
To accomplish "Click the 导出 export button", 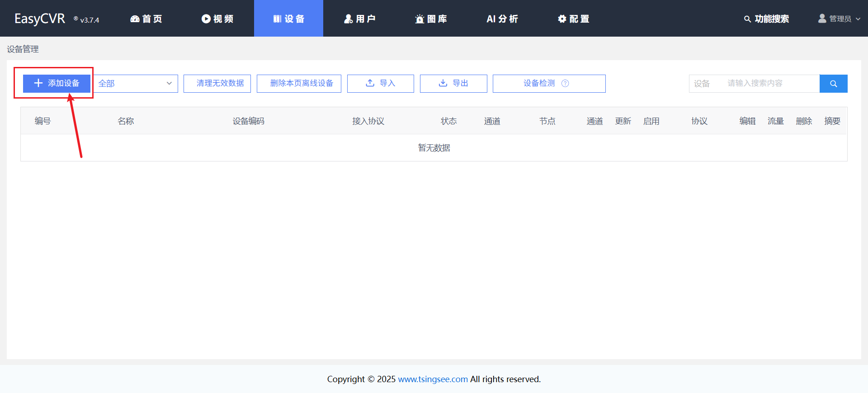I will pos(453,84).
